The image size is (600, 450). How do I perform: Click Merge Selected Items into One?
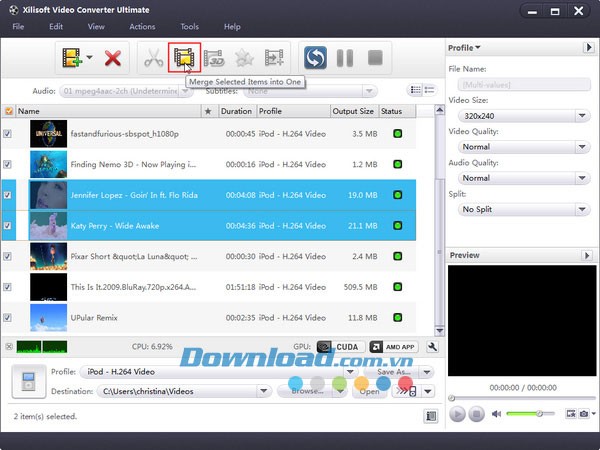point(184,57)
